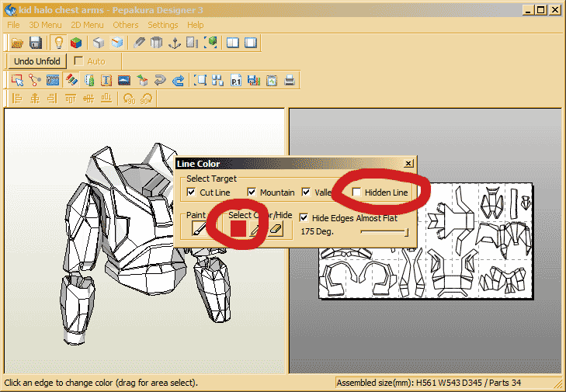Viewport: 566px width, 392px height.
Task: Click rotate 90 degrees clockwise icon
Action: (147, 98)
